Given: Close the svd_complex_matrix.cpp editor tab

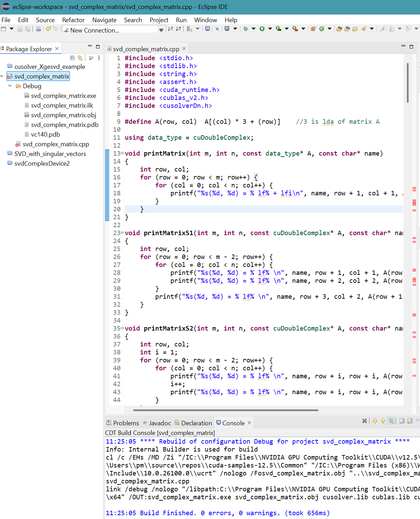Looking at the screenshot, I should click(184, 49).
